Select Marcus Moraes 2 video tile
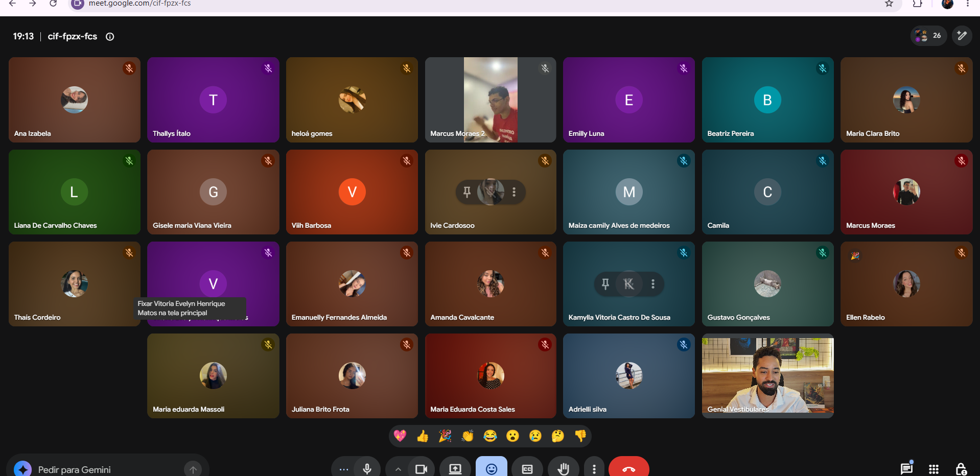 [x=491, y=100]
